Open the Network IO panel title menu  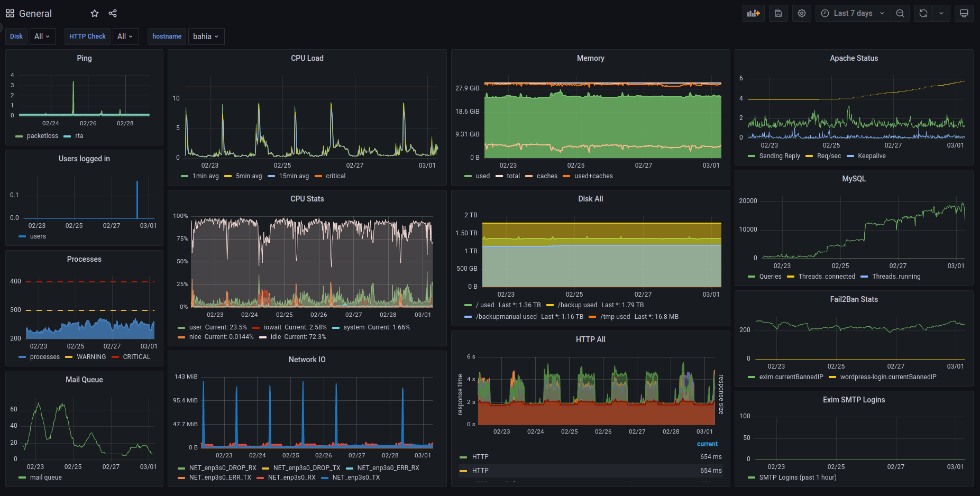pyautogui.click(x=307, y=360)
